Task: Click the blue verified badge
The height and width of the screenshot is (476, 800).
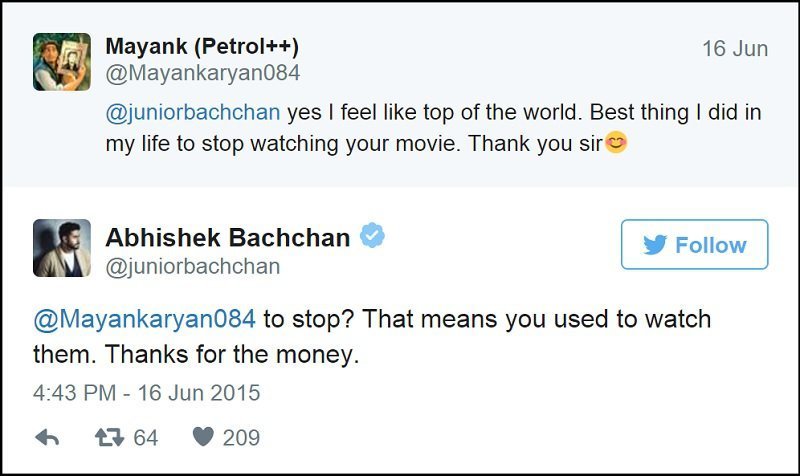Action: click(x=373, y=236)
